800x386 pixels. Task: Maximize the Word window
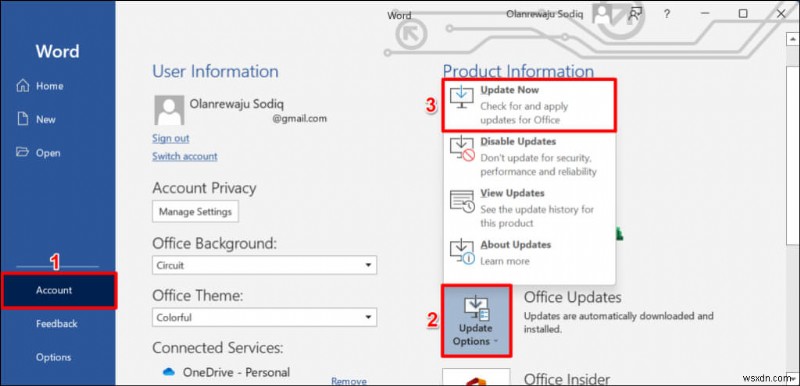tap(743, 14)
